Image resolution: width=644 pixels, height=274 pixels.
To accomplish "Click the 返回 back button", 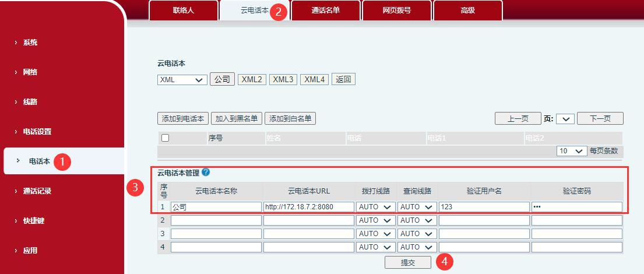I will tap(343, 80).
